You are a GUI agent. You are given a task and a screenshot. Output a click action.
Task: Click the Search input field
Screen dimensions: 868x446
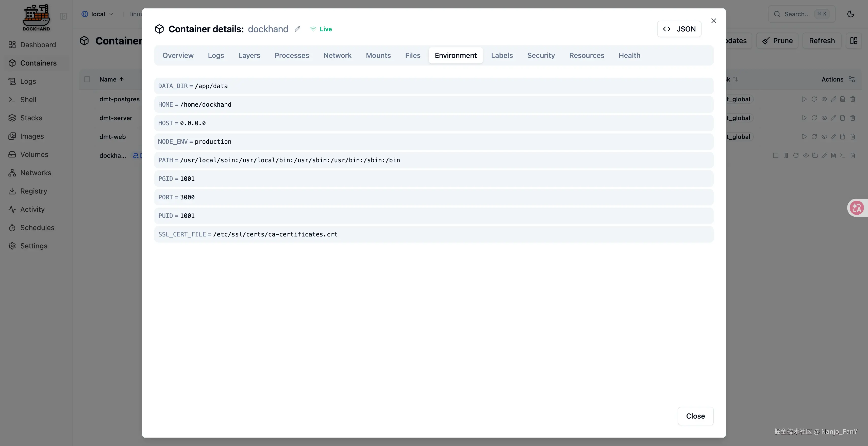click(x=797, y=14)
